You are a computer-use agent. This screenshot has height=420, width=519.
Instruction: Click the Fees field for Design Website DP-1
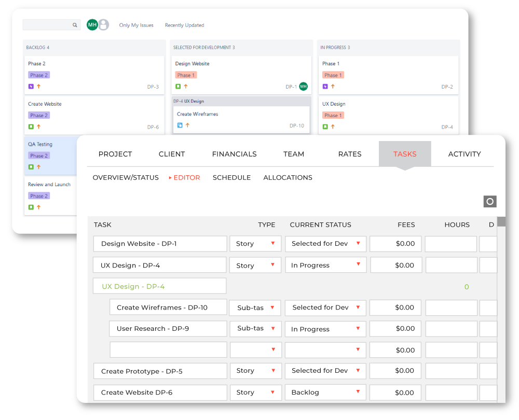395,244
